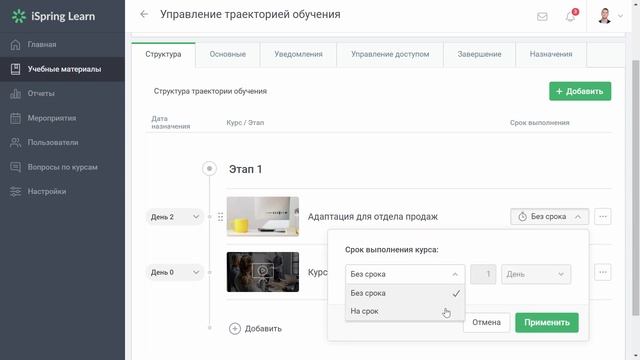Click the Применить button
640x360 pixels.
click(547, 322)
